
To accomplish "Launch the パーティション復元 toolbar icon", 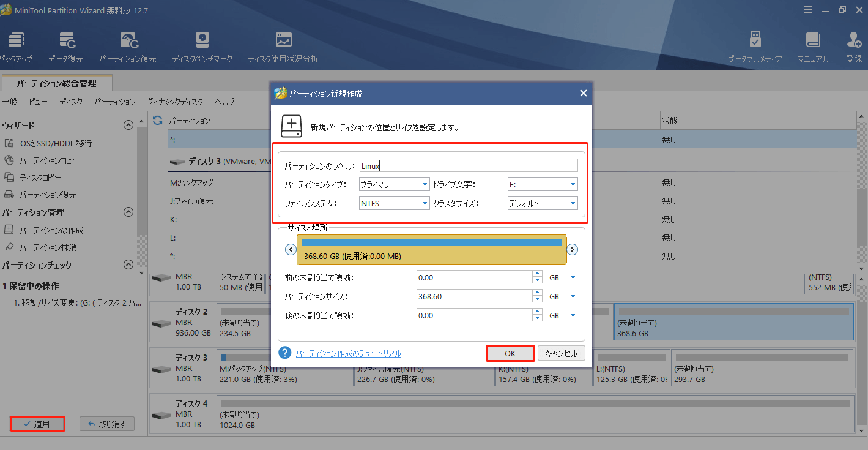I will (x=128, y=41).
